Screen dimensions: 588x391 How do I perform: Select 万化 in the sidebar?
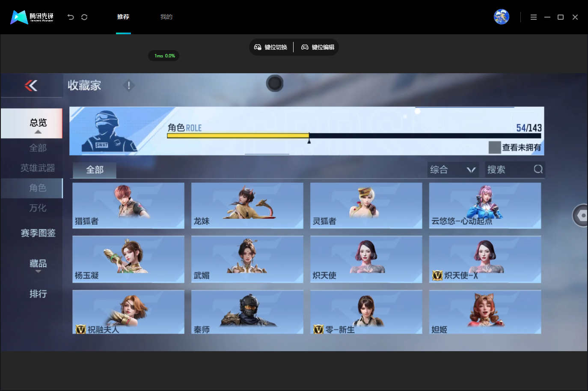coord(38,208)
